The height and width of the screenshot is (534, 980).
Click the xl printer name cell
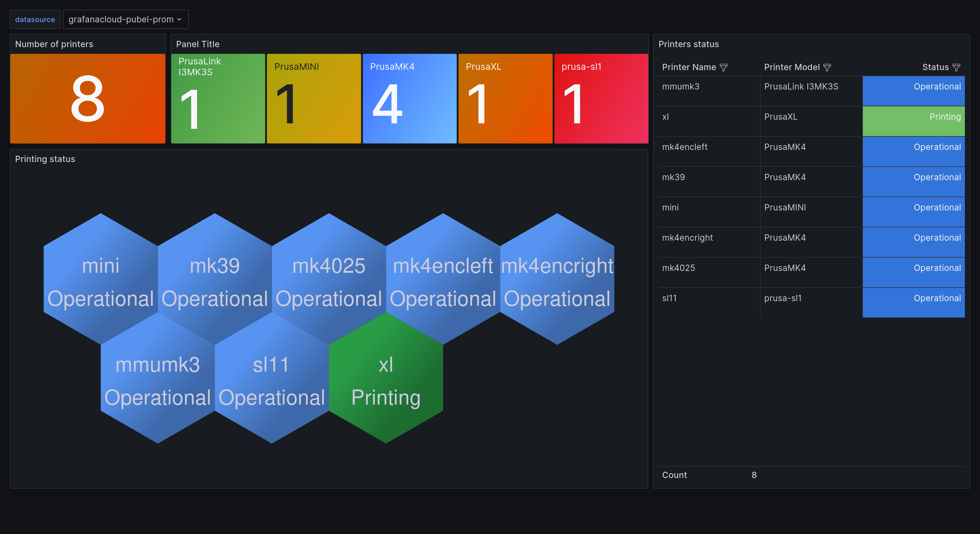(x=709, y=121)
